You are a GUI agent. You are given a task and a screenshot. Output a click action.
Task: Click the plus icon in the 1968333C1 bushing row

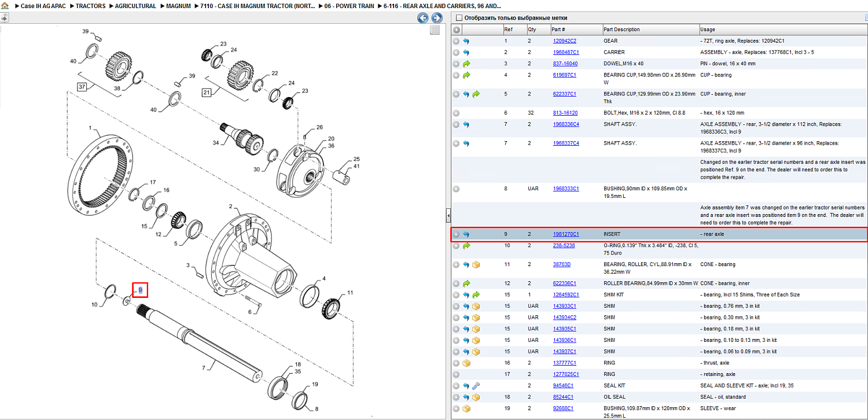click(x=457, y=189)
